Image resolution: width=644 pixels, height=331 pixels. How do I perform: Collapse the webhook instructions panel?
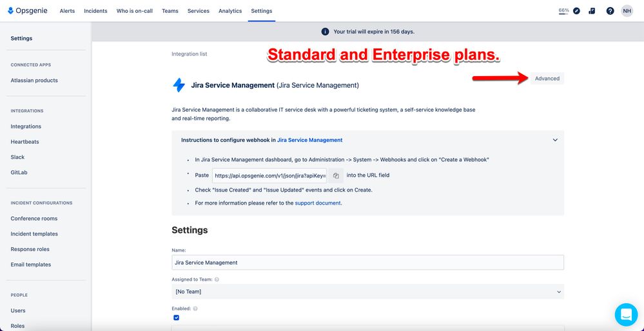(x=555, y=140)
